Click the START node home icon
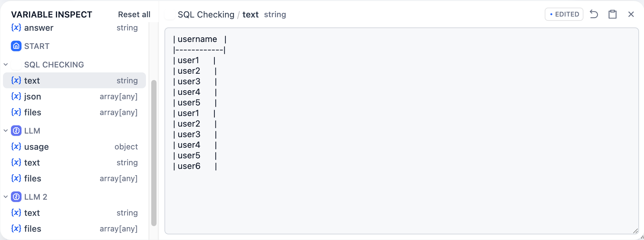The image size is (644, 240). pos(16,46)
